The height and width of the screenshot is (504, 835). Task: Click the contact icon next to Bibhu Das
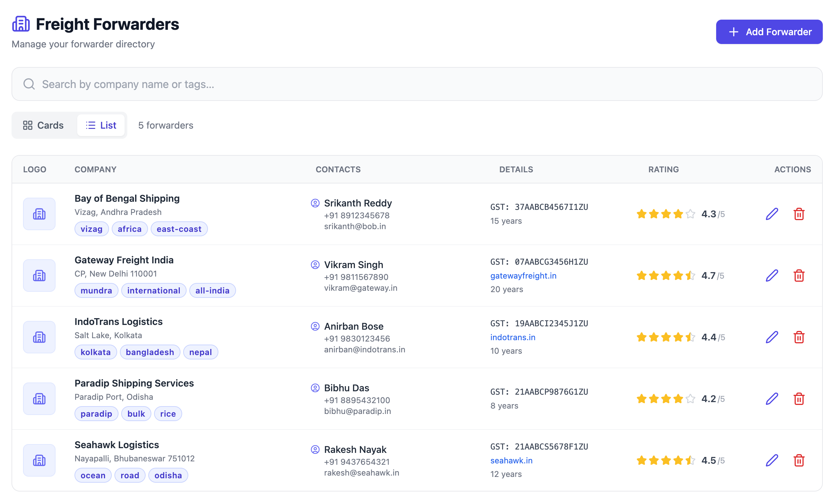pyautogui.click(x=315, y=388)
